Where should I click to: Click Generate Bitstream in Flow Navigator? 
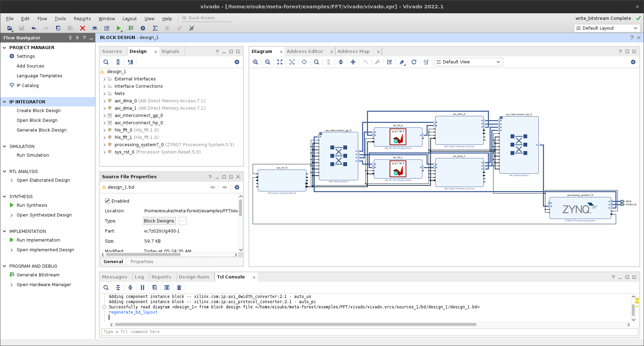coord(38,275)
